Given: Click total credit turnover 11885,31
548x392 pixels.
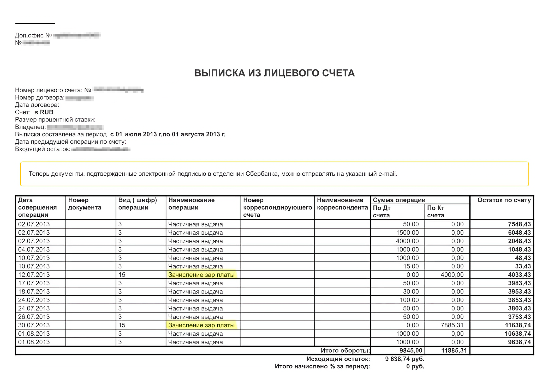Looking at the screenshot, I should [454, 351].
